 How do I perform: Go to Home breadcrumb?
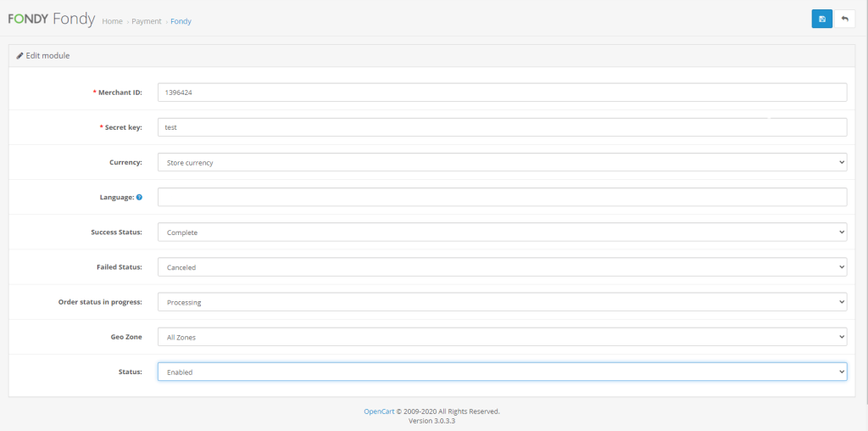(x=112, y=21)
